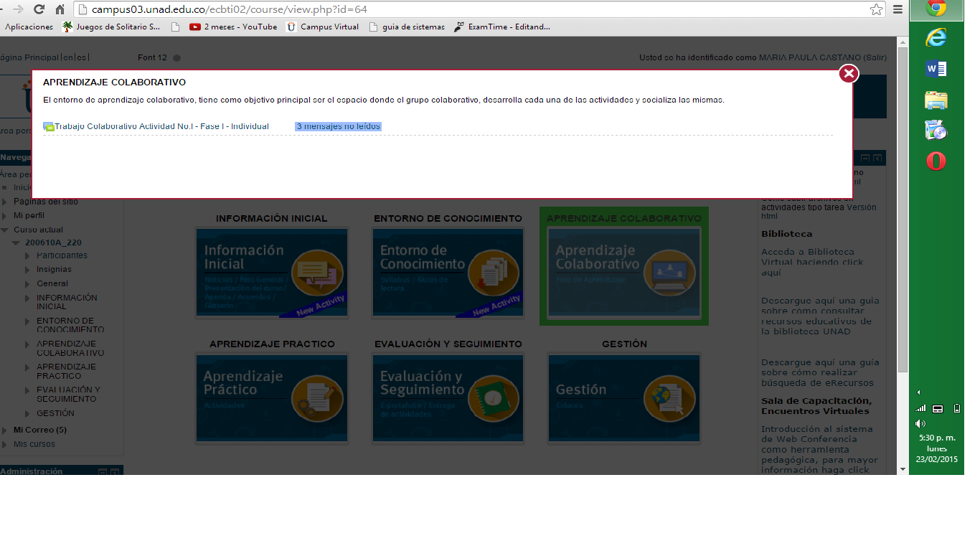Click the vertical page scrollbar thumb
The image size is (980, 551).
(903, 208)
